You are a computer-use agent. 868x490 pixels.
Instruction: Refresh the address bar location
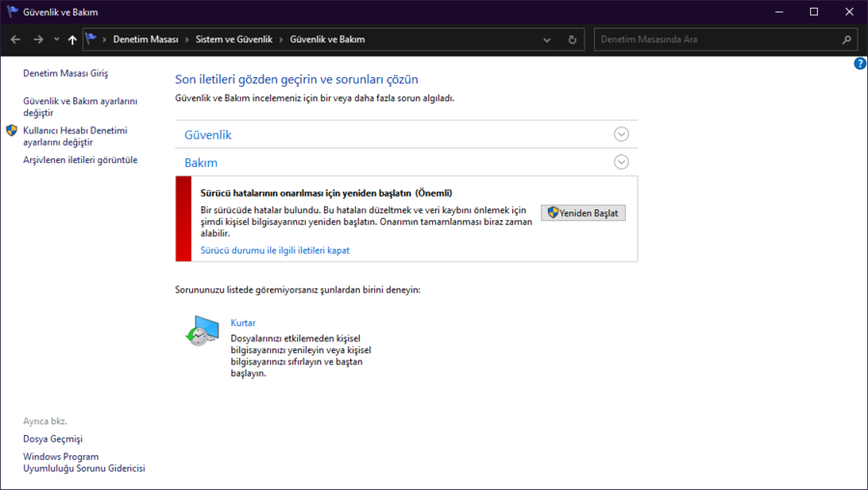(572, 40)
